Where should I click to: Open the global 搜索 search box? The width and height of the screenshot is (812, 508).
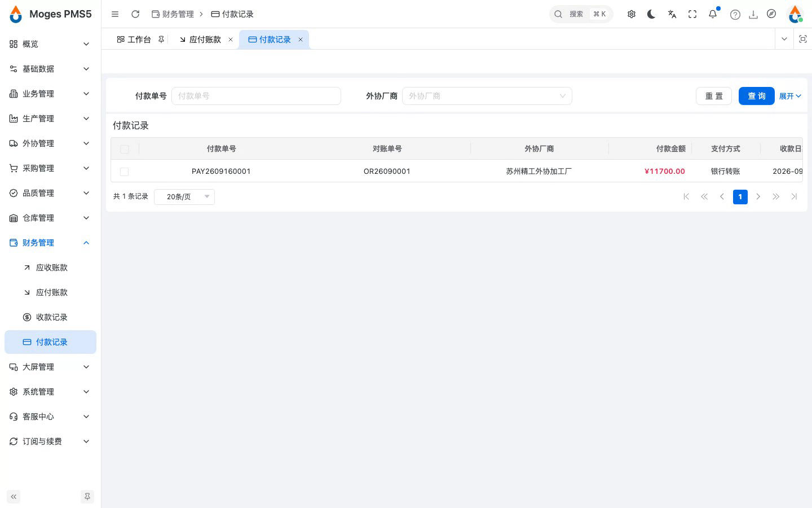(581, 14)
